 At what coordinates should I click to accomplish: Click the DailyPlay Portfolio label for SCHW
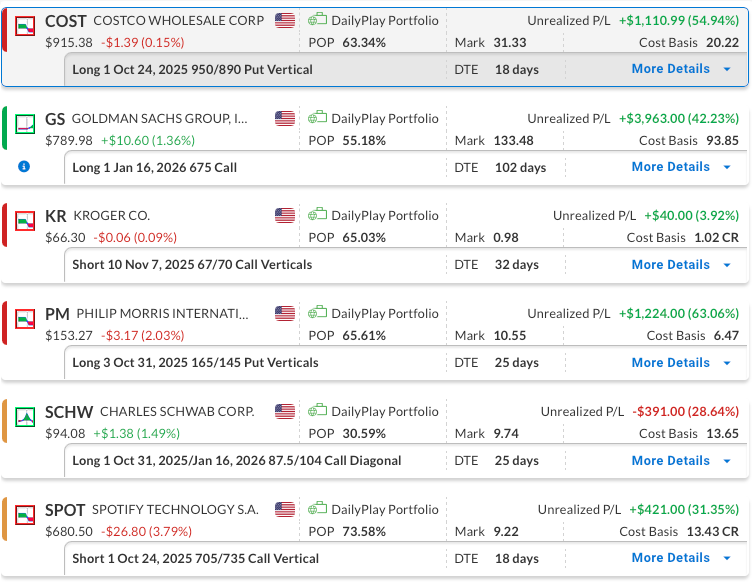tap(385, 412)
